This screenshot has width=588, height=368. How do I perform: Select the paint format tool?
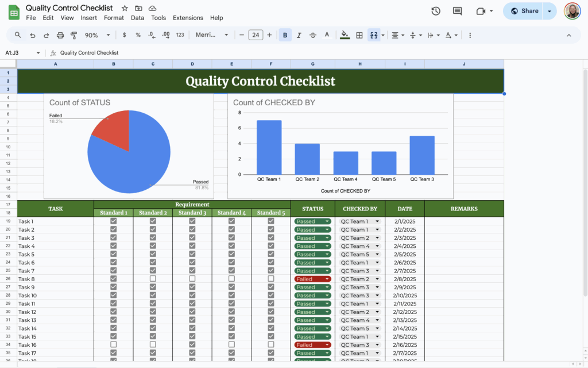[x=74, y=35]
